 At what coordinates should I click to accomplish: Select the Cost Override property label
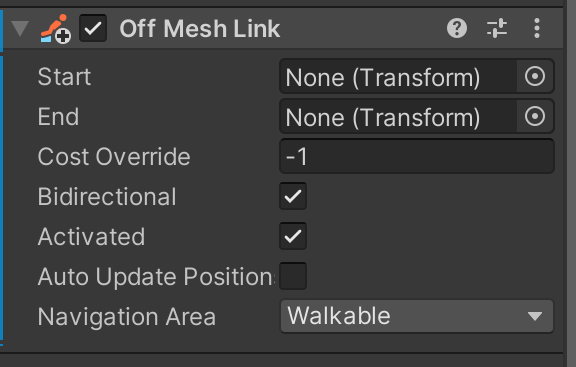(x=114, y=157)
